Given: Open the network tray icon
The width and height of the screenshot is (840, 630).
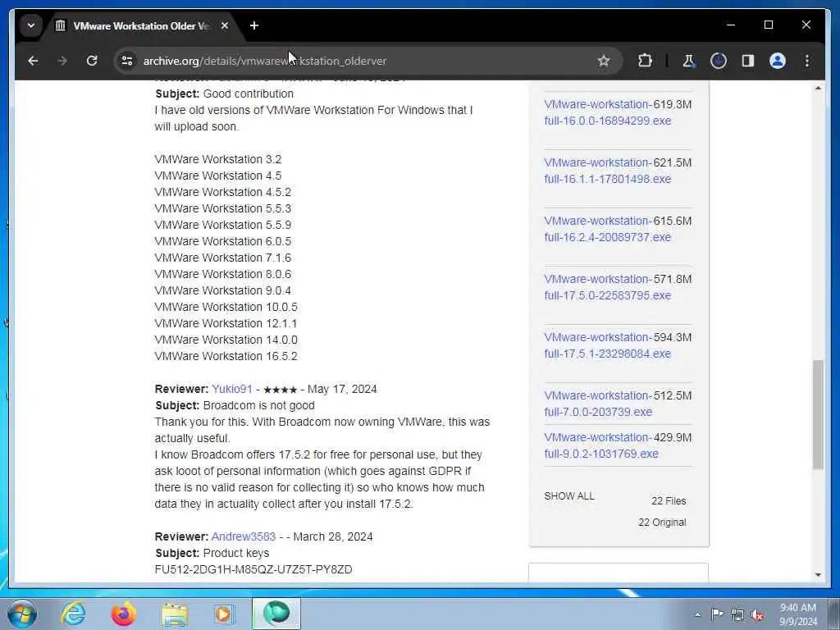Looking at the screenshot, I should click(737, 614).
